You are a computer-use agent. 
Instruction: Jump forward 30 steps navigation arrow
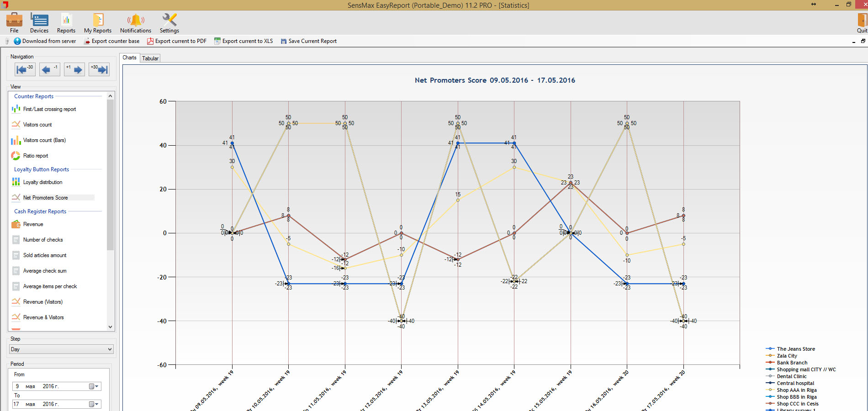99,69
